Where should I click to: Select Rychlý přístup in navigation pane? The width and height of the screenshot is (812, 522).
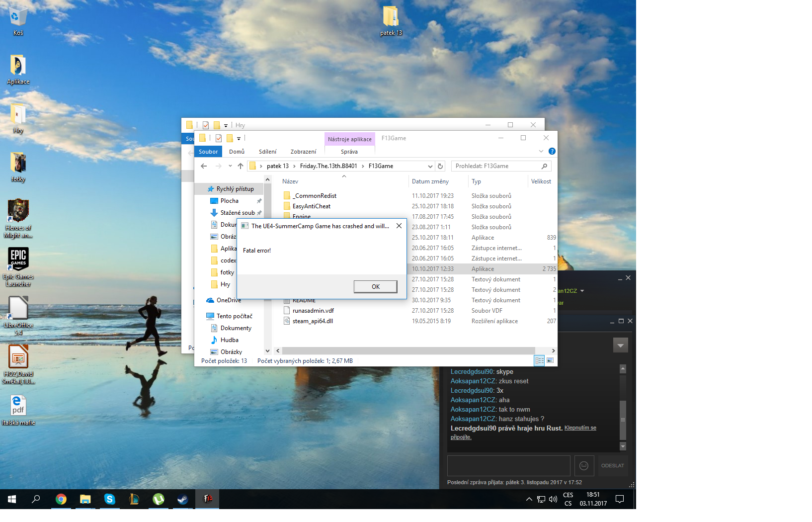point(235,189)
